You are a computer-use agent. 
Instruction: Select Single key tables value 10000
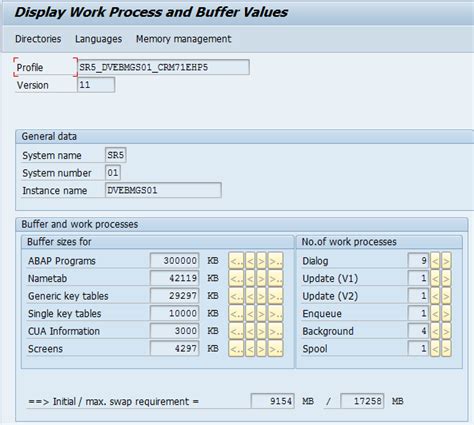click(175, 313)
